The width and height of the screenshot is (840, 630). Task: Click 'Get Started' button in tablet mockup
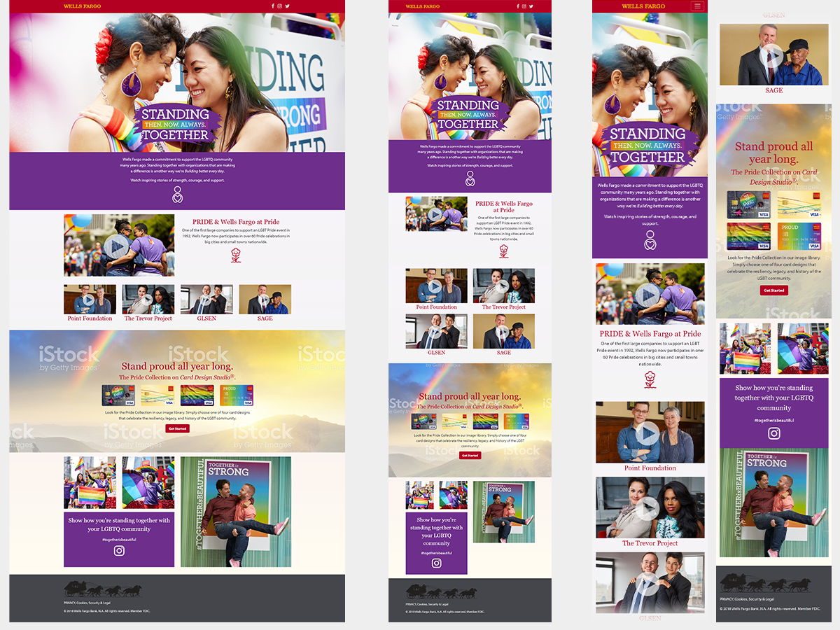coord(470,456)
